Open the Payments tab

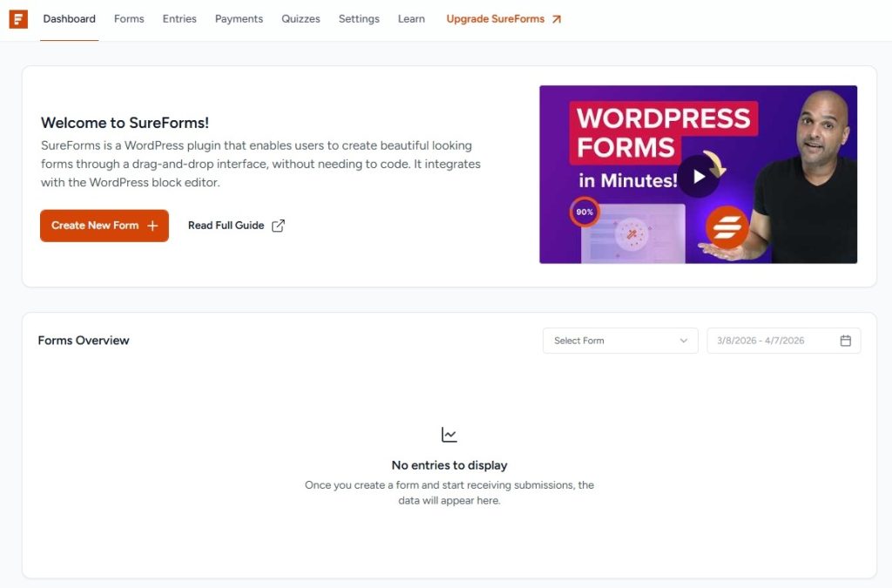(239, 19)
